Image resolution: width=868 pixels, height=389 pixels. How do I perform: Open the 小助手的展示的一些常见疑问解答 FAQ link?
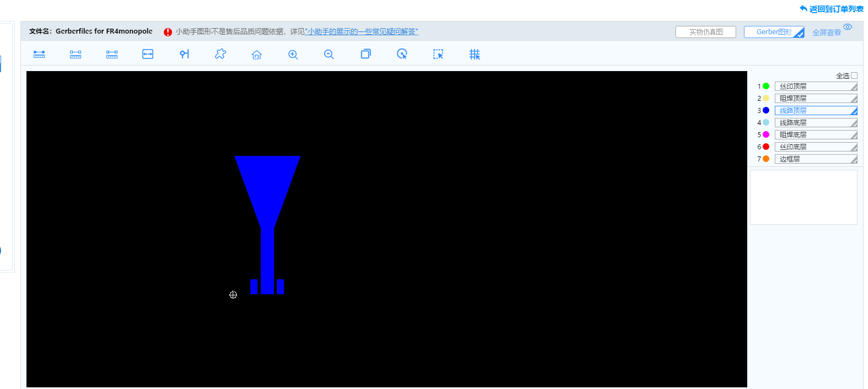362,32
